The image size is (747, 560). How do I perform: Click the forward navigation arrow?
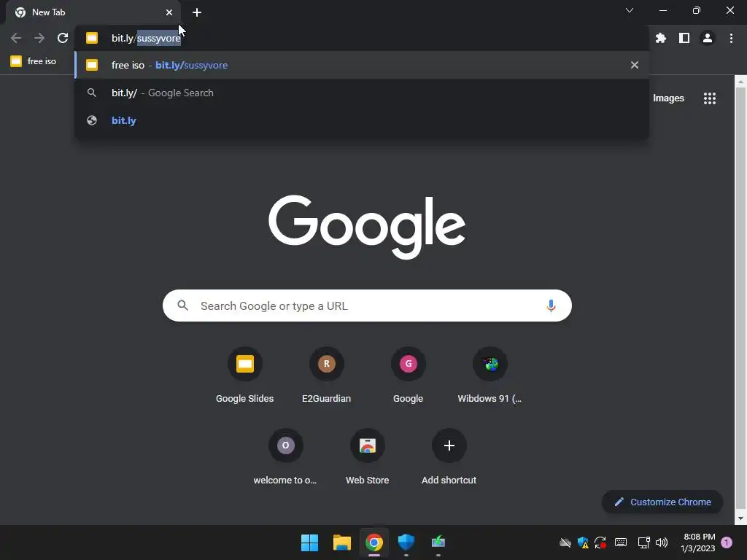(x=39, y=38)
